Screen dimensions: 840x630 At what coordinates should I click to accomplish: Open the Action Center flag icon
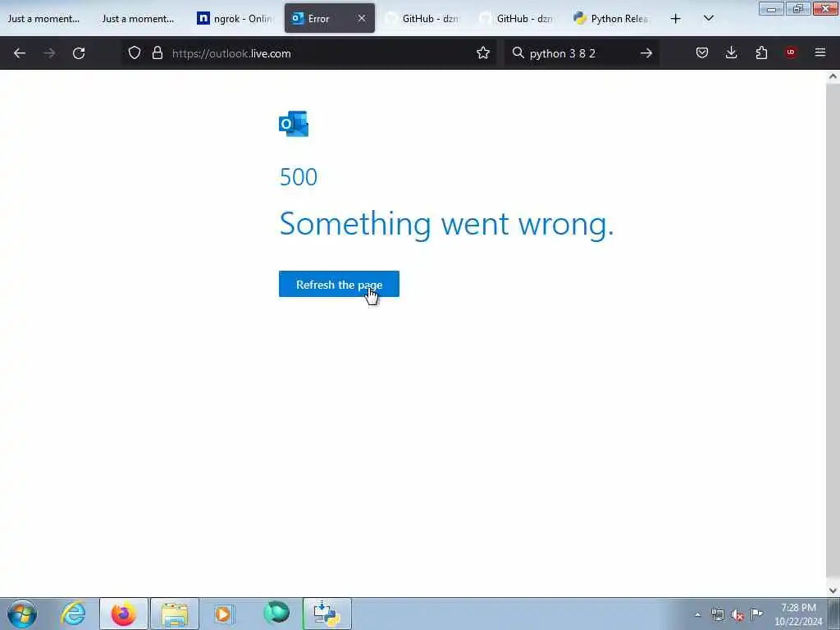pos(756,614)
